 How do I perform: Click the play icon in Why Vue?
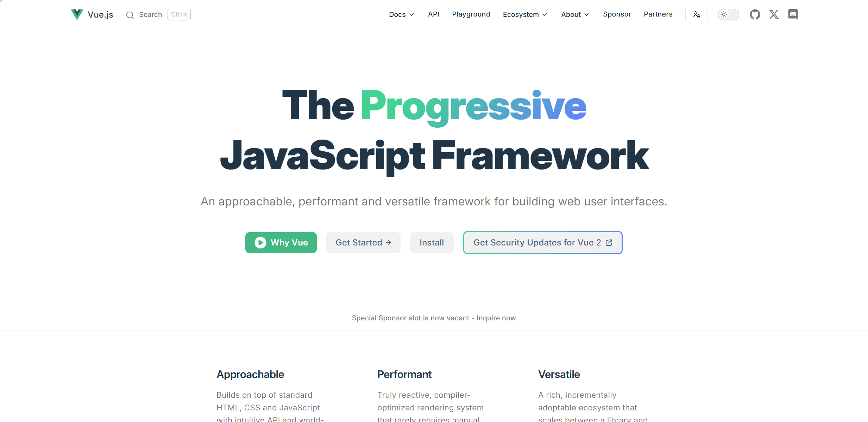tap(260, 243)
